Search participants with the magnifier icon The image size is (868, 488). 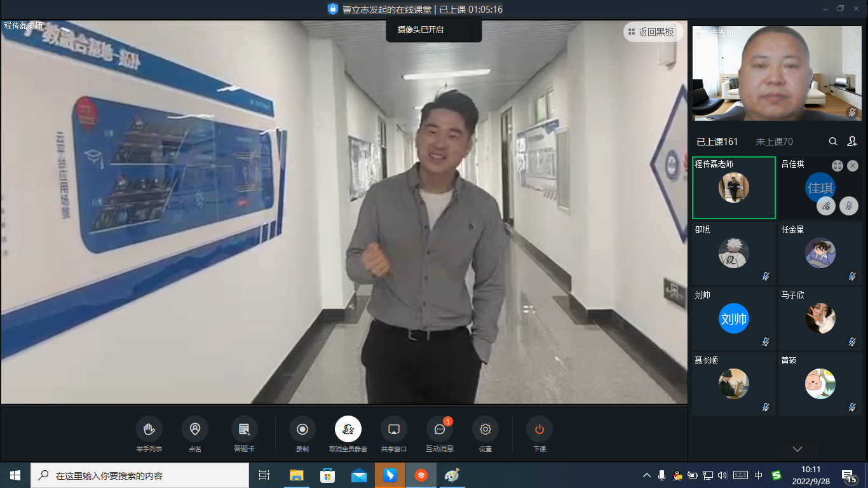point(832,142)
